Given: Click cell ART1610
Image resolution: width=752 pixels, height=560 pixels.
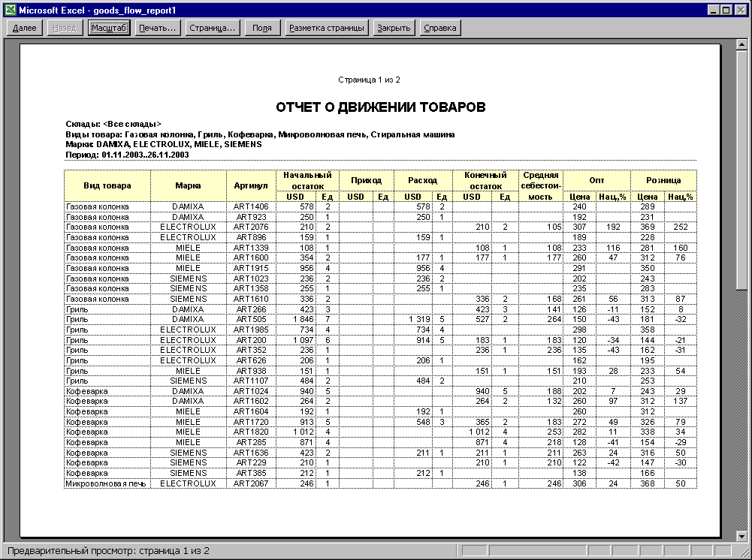Looking at the screenshot, I should click(x=251, y=299).
